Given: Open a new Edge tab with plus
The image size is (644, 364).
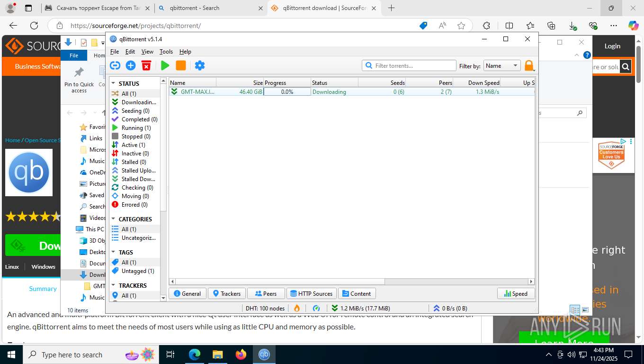Looking at the screenshot, I should [x=391, y=8].
